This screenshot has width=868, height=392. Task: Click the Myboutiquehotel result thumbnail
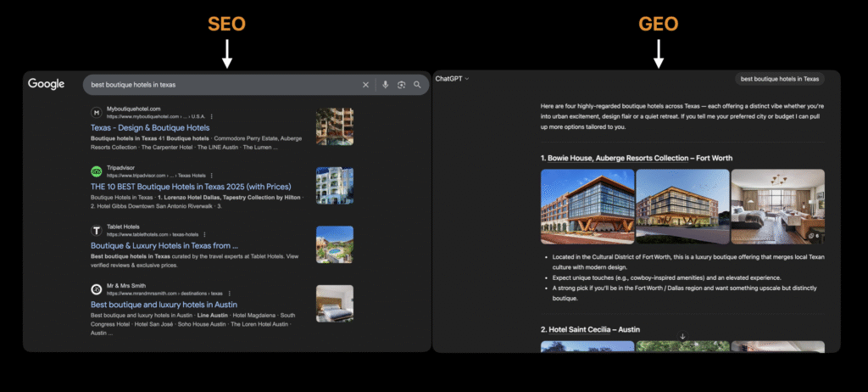[335, 126]
